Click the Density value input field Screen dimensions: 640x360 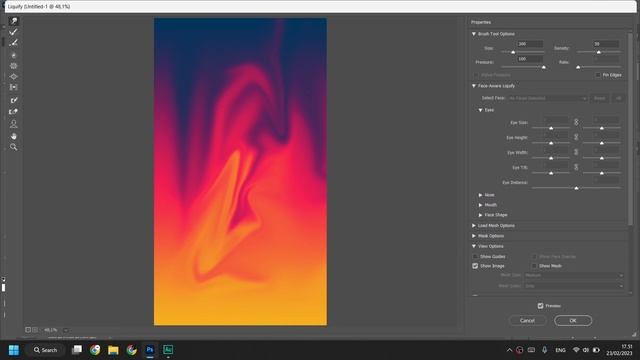point(606,44)
